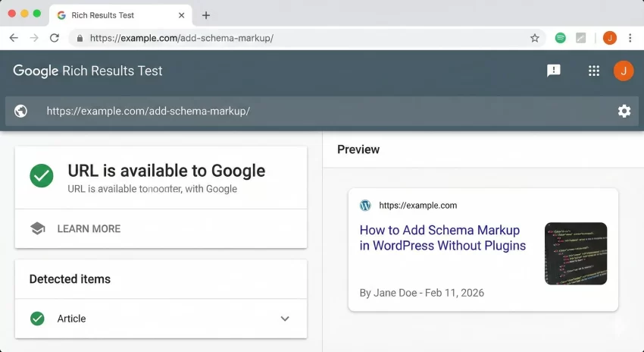The height and width of the screenshot is (352, 644).
Task: Click the WordPress favicon in the preview
Action: pos(365,205)
